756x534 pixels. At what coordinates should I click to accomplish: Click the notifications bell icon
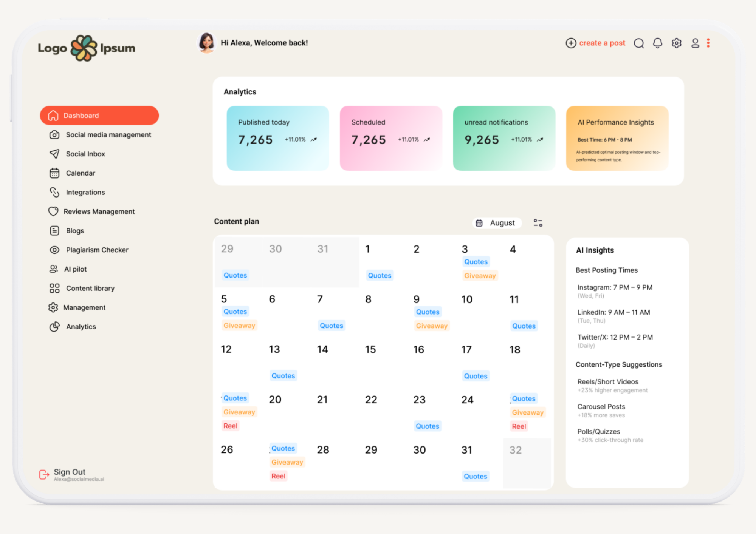coord(658,43)
